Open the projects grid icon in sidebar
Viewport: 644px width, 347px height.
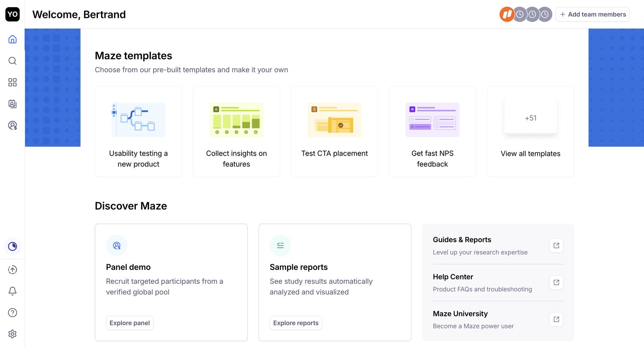point(12,82)
